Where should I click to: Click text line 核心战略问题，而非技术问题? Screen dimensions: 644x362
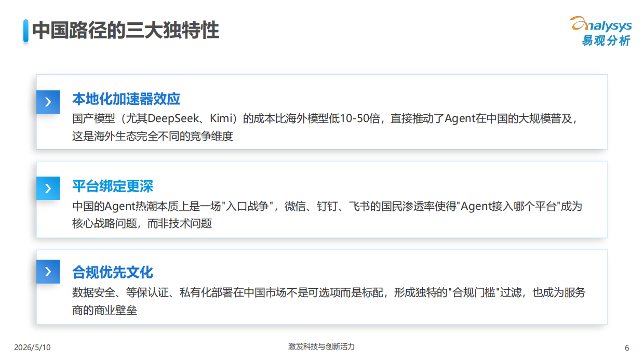click(142, 224)
